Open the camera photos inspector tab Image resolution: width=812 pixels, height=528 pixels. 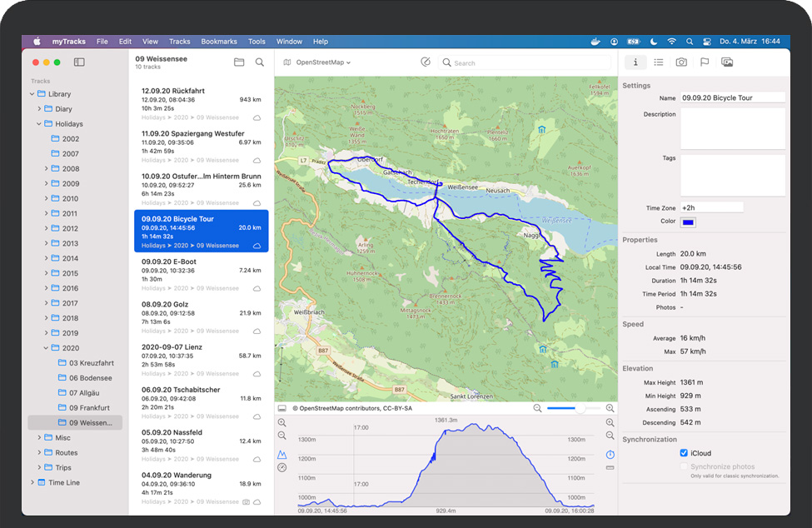click(681, 62)
